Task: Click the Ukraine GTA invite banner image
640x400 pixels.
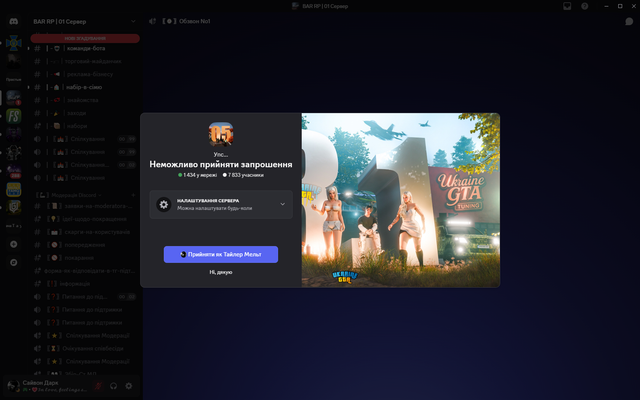Action: [401, 200]
